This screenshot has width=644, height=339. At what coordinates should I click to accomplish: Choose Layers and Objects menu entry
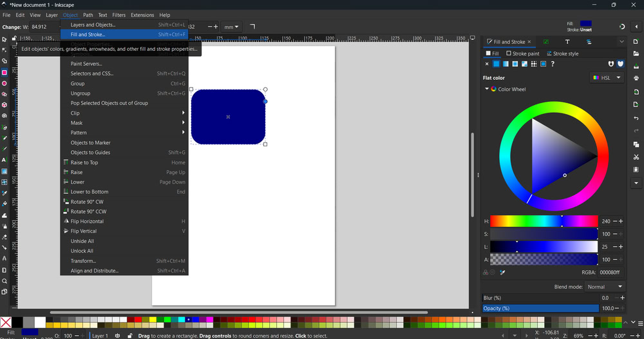[124, 24]
